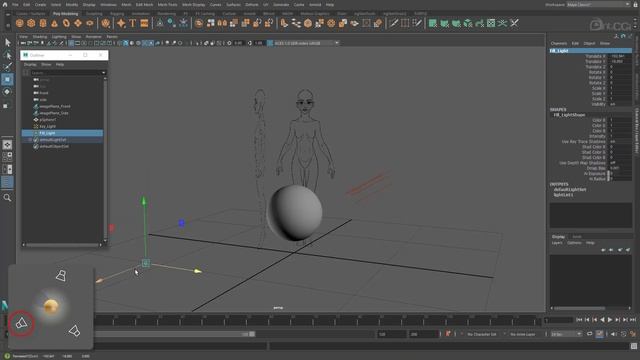Switch to the Rigging shelf tab
The image size is (640, 360).
point(117,13)
